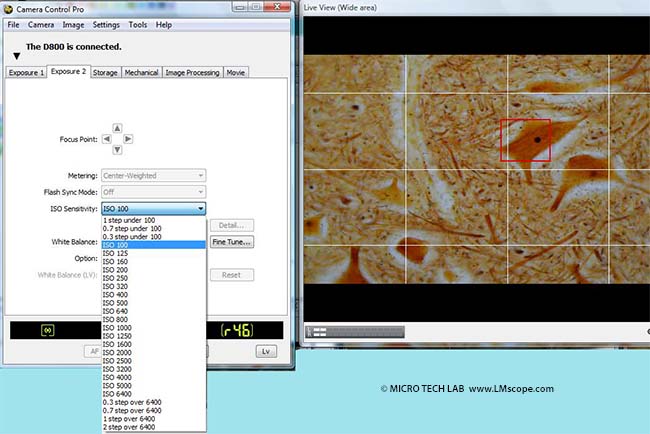Image resolution: width=650 pixels, height=434 pixels.
Task: Switch to the Storage tab
Action: point(105,73)
